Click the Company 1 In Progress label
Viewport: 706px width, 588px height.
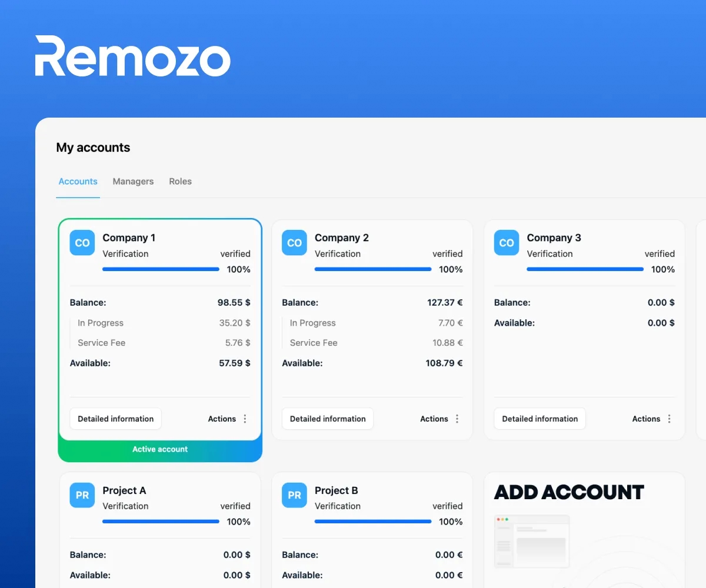point(101,323)
